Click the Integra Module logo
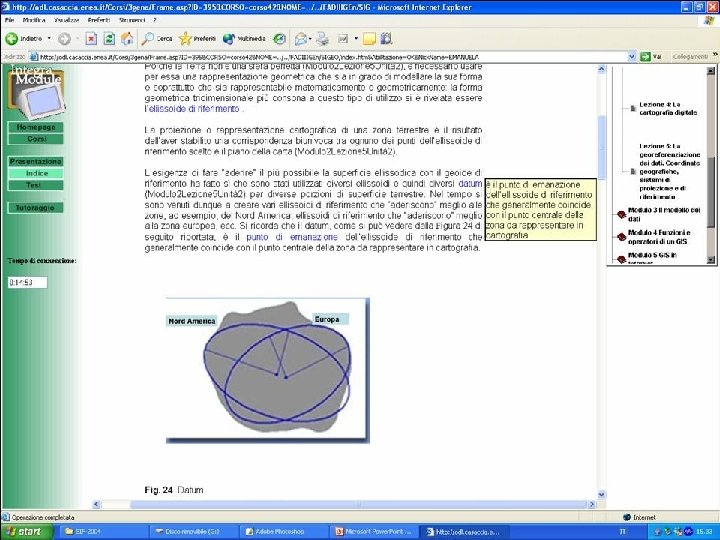This screenshot has width=720, height=540. click(36, 92)
